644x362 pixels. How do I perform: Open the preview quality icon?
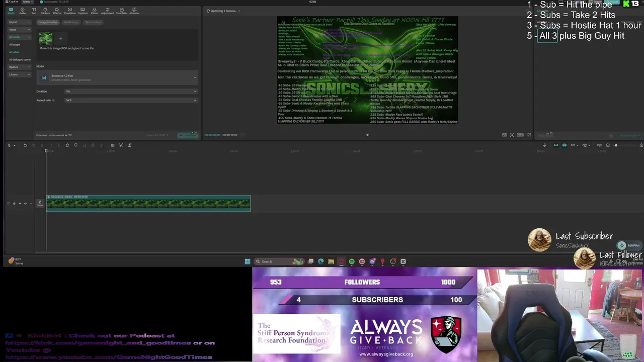pyautogui.click(x=504, y=135)
